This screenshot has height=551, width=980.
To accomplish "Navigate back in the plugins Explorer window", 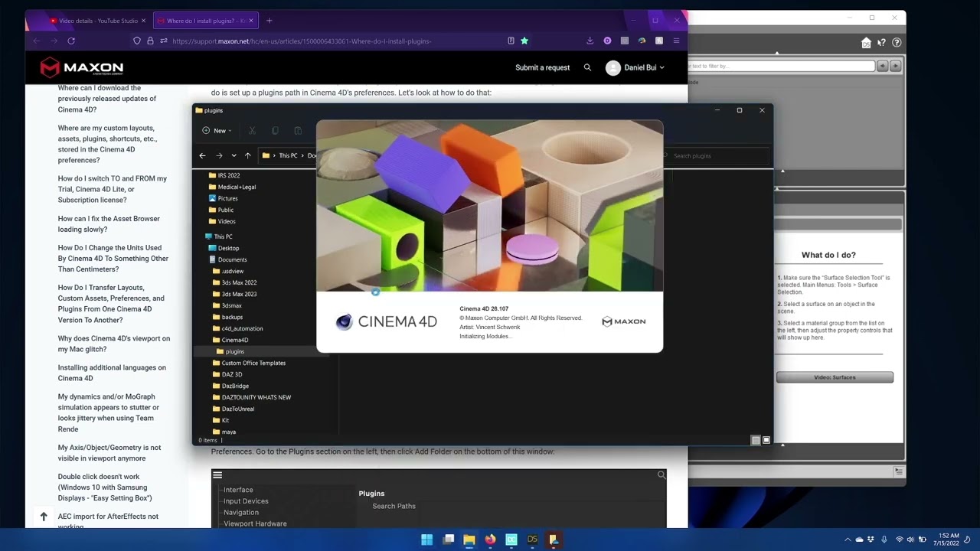I will (202, 155).
